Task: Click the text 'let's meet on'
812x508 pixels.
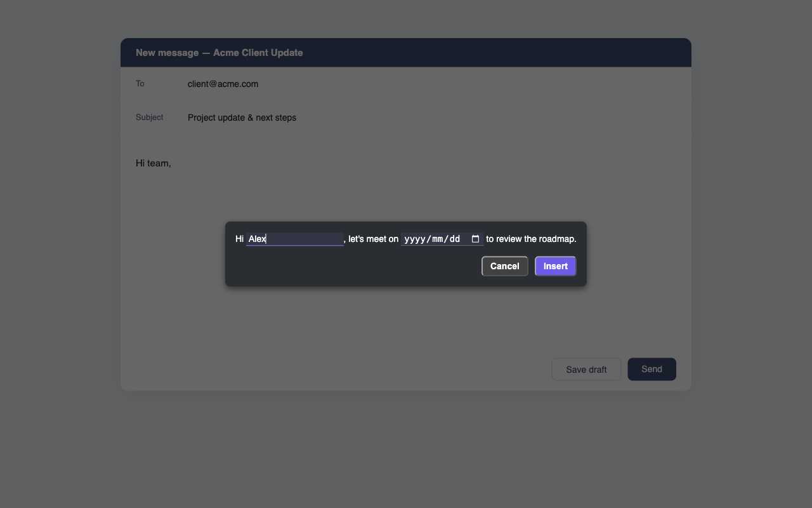Action: click(x=374, y=239)
